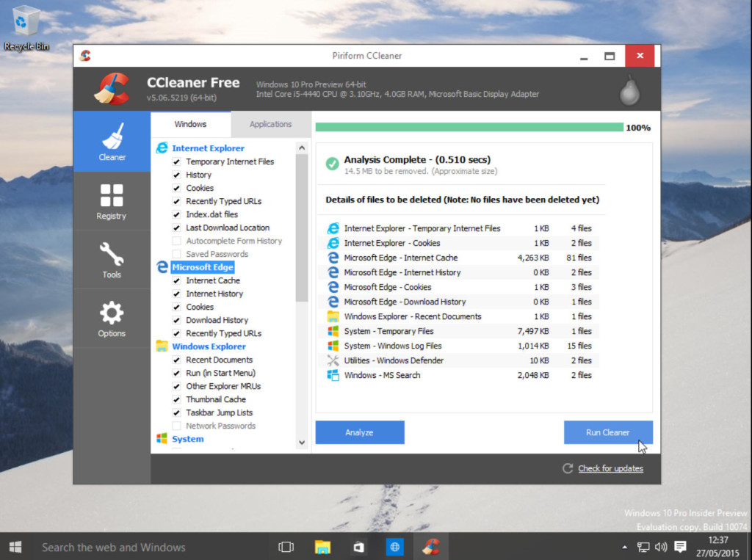Select the System category heading
752x560 pixels.
click(187, 439)
